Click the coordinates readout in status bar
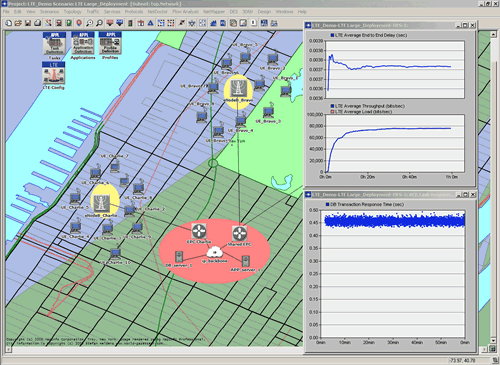The width and height of the screenshot is (500, 365). [463, 360]
